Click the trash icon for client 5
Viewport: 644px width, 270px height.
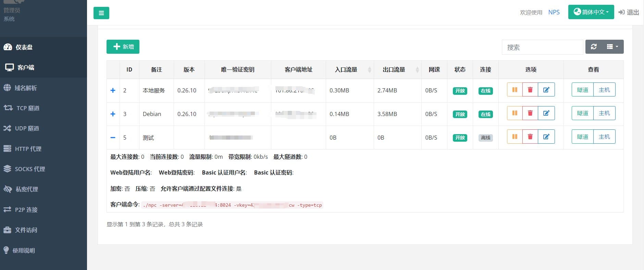tap(530, 137)
